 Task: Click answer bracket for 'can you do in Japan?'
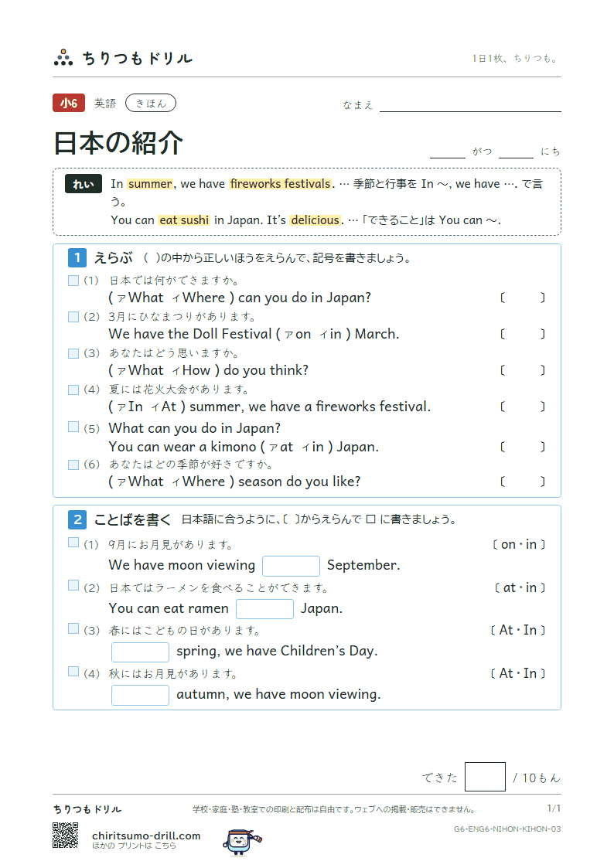pyautogui.click(x=523, y=298)
